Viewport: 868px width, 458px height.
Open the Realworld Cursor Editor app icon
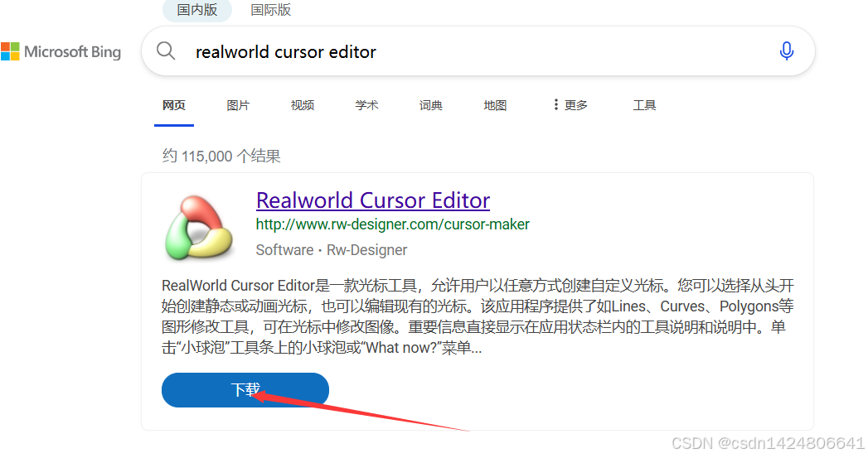click(x=198, y=228)
